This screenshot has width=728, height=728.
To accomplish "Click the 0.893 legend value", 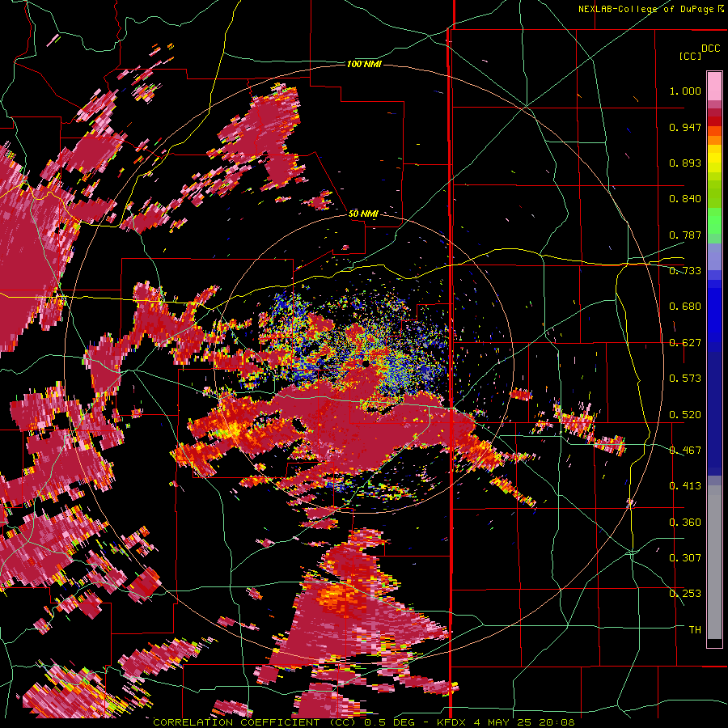I will pos(685,163).
